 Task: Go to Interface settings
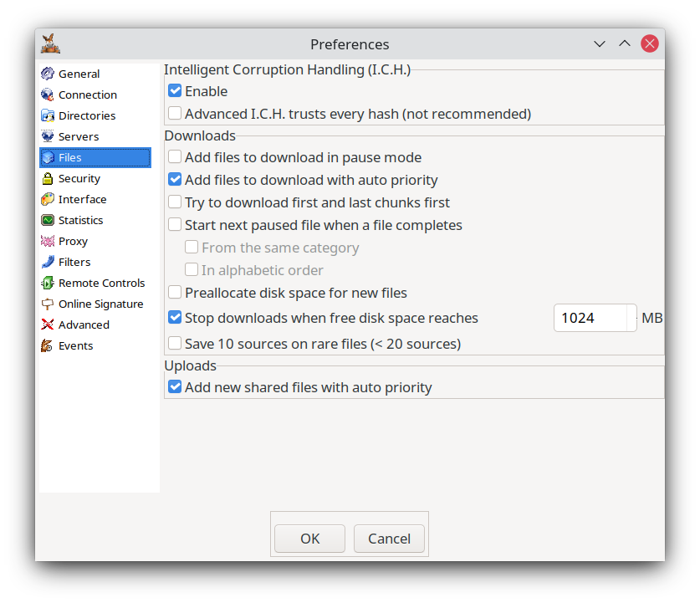point(95,199)
